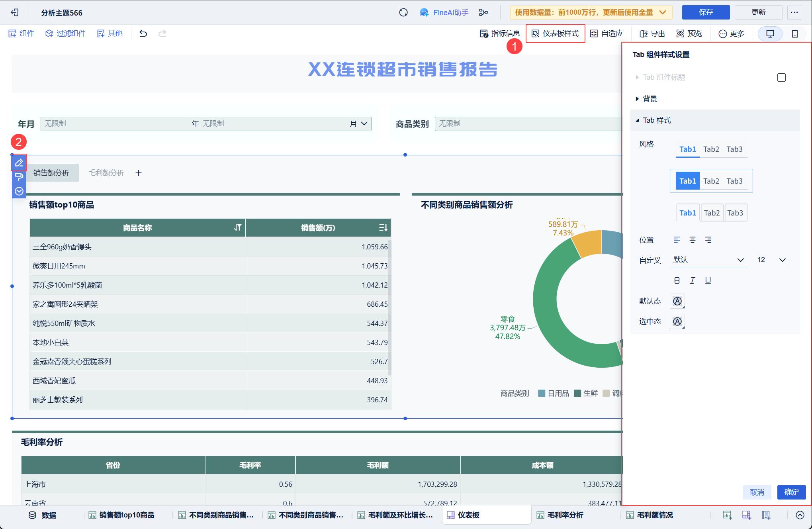Switch to 毛利额分析 tab
The height and width of the screenshot is (529, 812).
[106, 173]
